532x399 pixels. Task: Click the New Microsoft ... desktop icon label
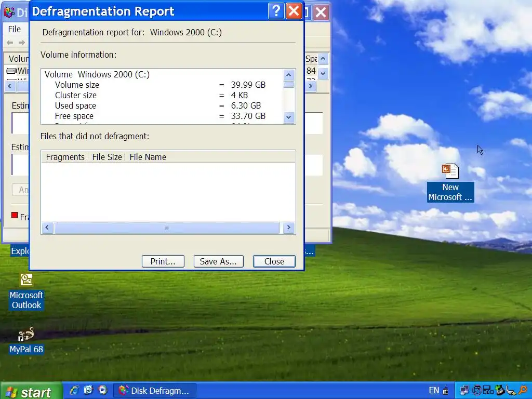pos(450,192)
